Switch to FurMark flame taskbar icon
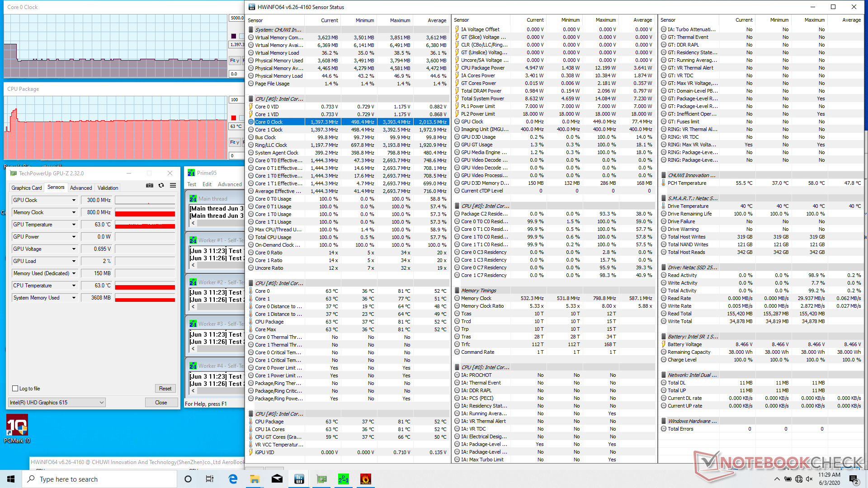Image resolution: width=868 pixels, height=488 pixels. pos(365,479)
